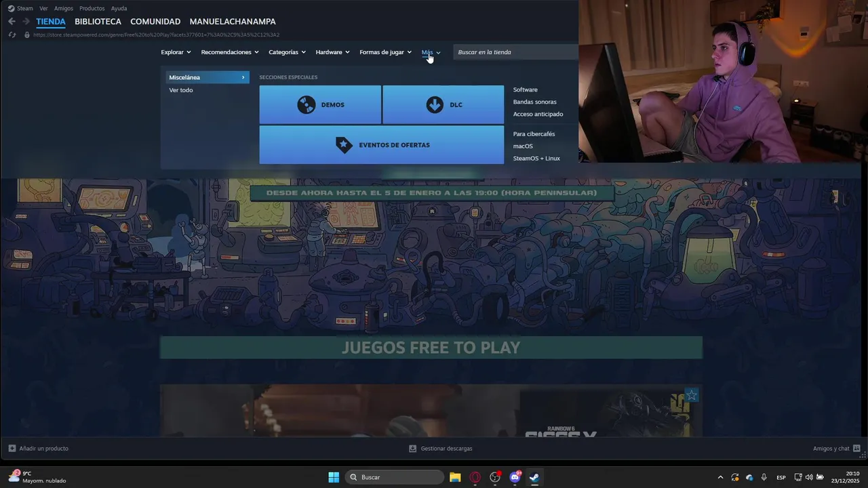Click the DLC tile
Viewport: 868px width, 488px height.
443,104
